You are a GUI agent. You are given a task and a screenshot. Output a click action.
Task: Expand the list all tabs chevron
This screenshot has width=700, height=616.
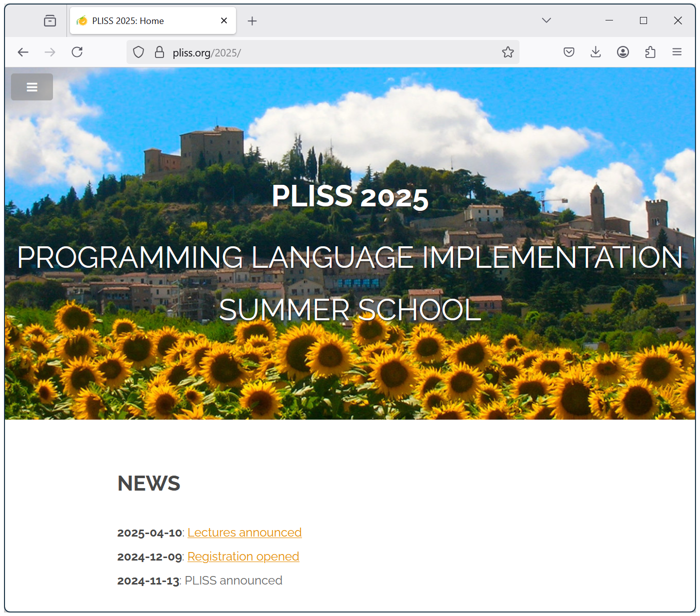[546, 20]
